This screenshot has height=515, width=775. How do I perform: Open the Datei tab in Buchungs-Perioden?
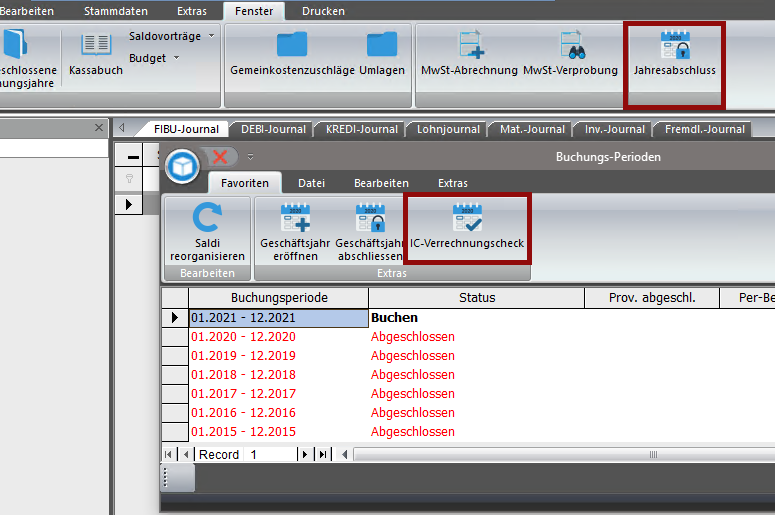[x=311, y=183]
